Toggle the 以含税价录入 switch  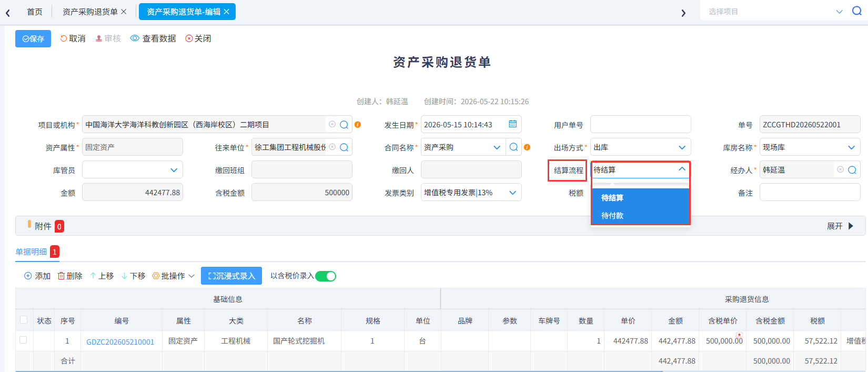pos(326,276)
